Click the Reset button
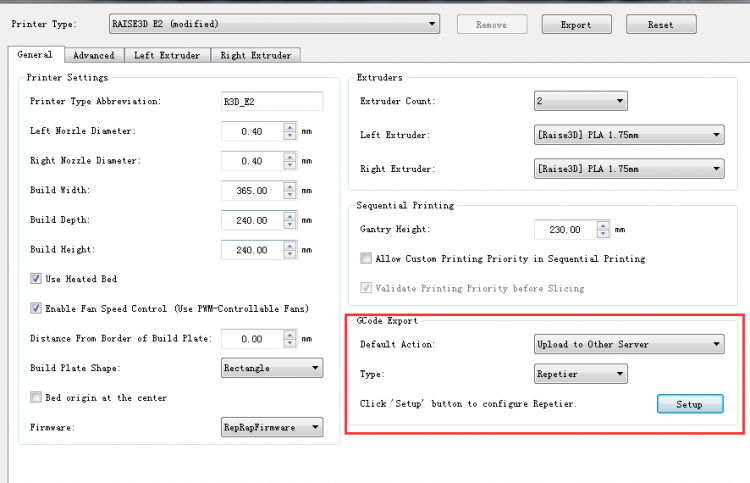The height and width of the screenshot is (483, 750). click(661, 24)
